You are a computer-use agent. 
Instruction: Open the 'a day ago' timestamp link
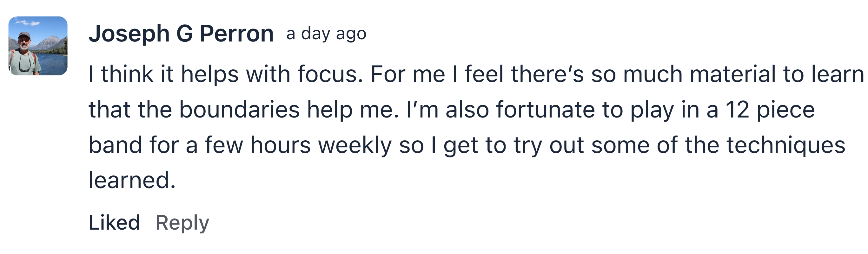tap(326, 34)
